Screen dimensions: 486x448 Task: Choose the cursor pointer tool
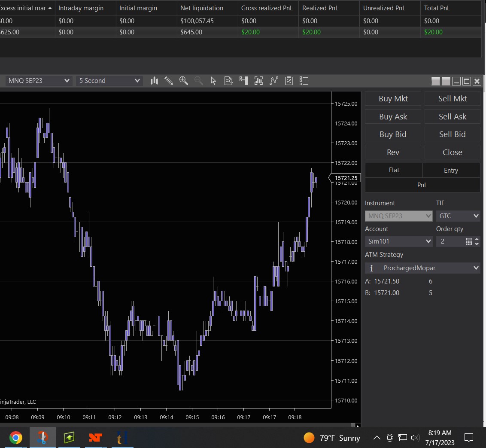(x=213, y=81)
